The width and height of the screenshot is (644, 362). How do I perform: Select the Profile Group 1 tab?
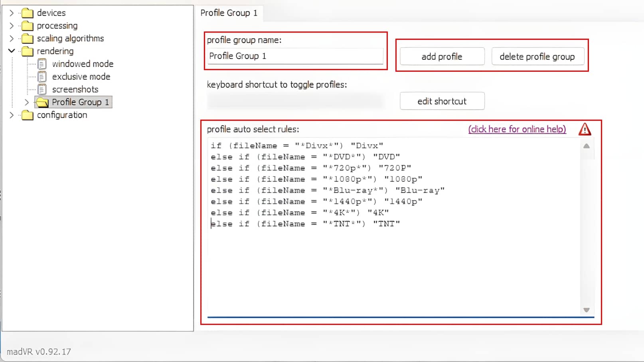pyautogui.click(x=229, y=13)
